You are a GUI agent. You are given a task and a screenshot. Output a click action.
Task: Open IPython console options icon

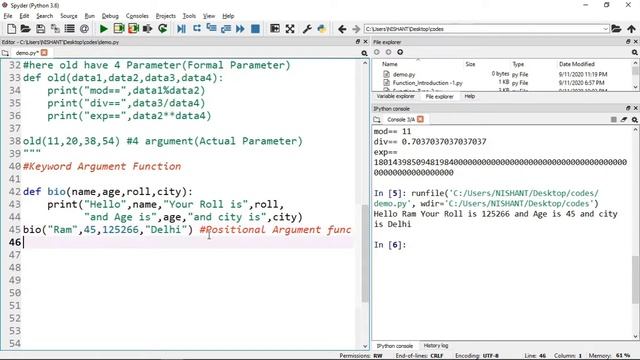tap(634, 119)
